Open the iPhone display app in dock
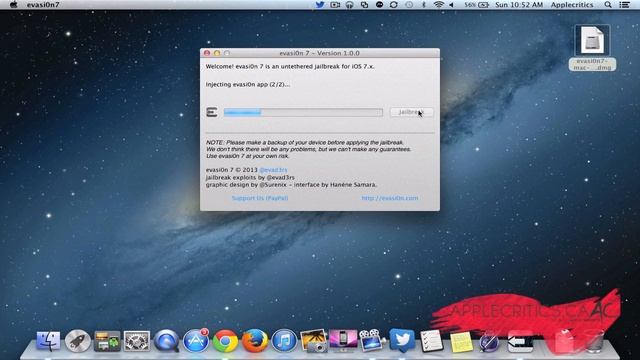The height and width of the screenshot is (360, 640). pos(343,340)
